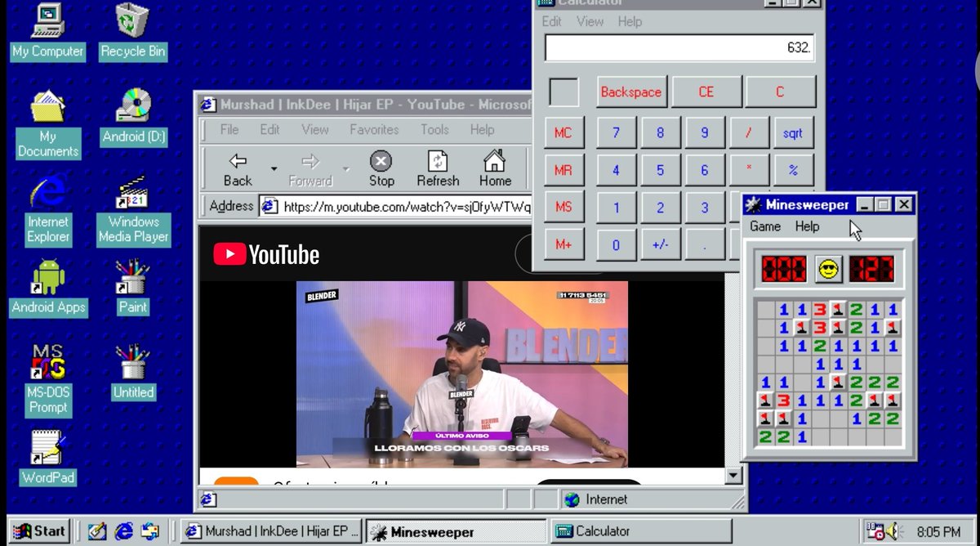Open the My Computer desktop icon
This screenshot has height=546, width=980.
coord(47,31)
